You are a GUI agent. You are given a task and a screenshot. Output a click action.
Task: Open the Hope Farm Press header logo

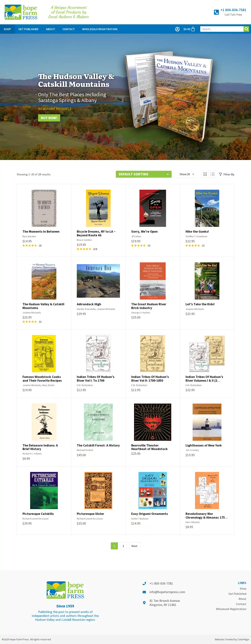[21, 12]
